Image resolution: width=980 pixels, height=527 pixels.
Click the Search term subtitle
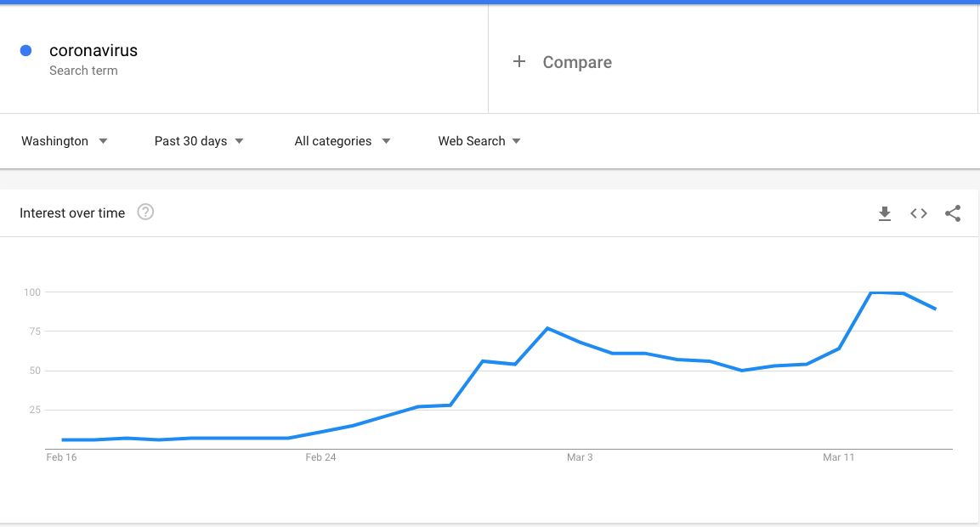click(x=83, y=71)
